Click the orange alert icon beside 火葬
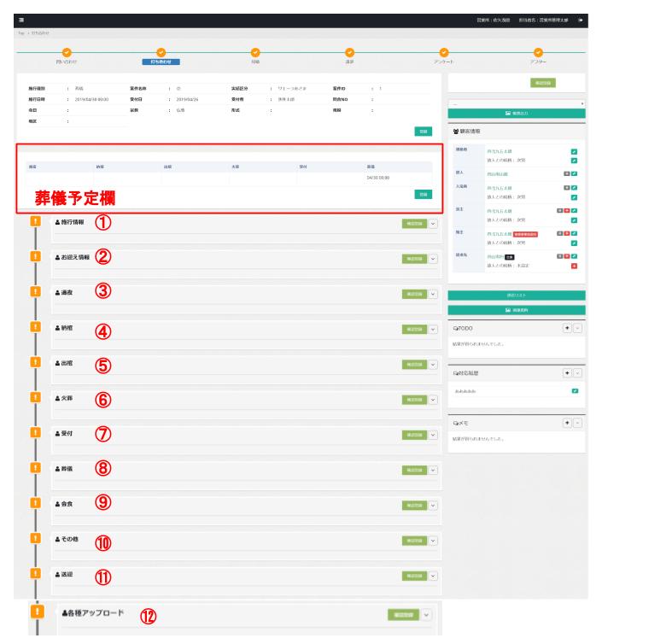Screen dimensions: 666x644 [x=36, y=398]
